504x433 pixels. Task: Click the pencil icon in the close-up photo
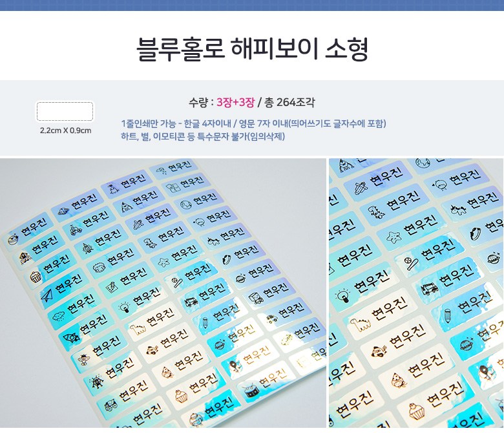447,315
